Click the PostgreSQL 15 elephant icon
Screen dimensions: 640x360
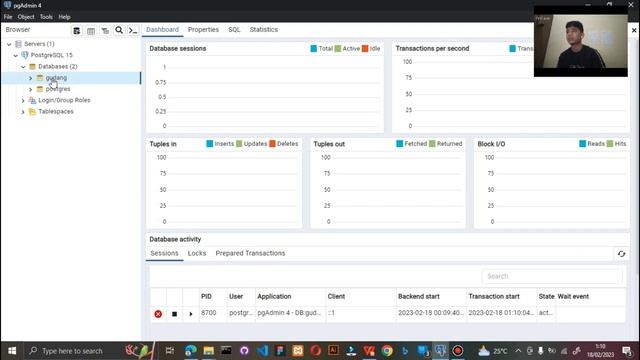(25, 55)
